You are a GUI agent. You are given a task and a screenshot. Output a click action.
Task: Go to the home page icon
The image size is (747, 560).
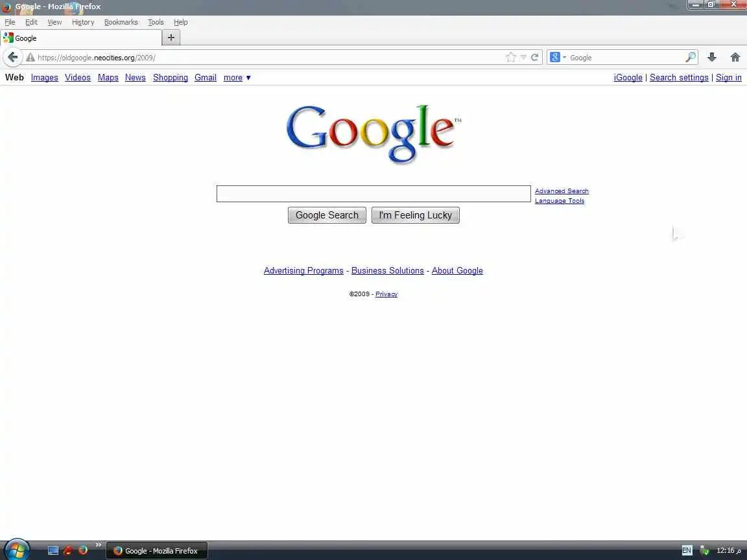pos(735,58)
